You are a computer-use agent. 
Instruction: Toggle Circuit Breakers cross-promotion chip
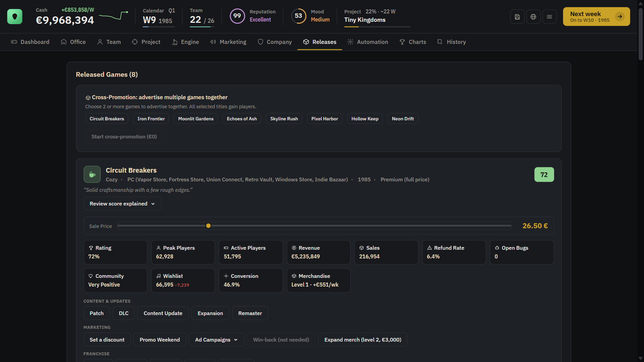click(107, 119)
